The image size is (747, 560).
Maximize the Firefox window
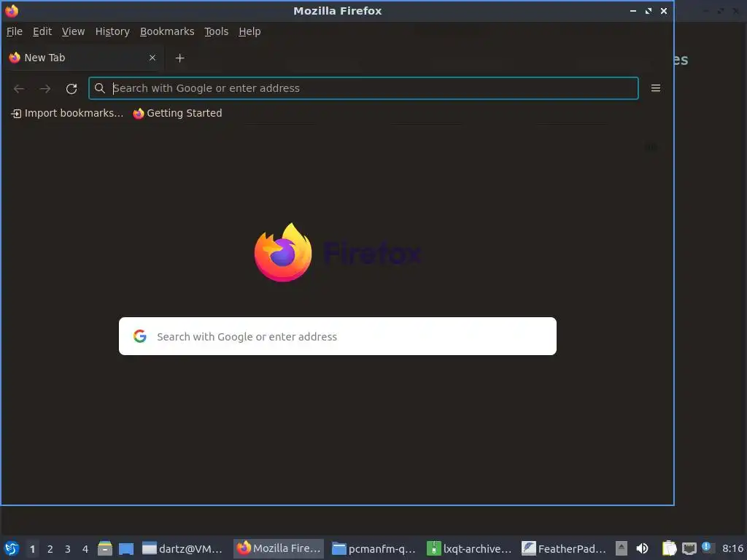tap(649, 10)
